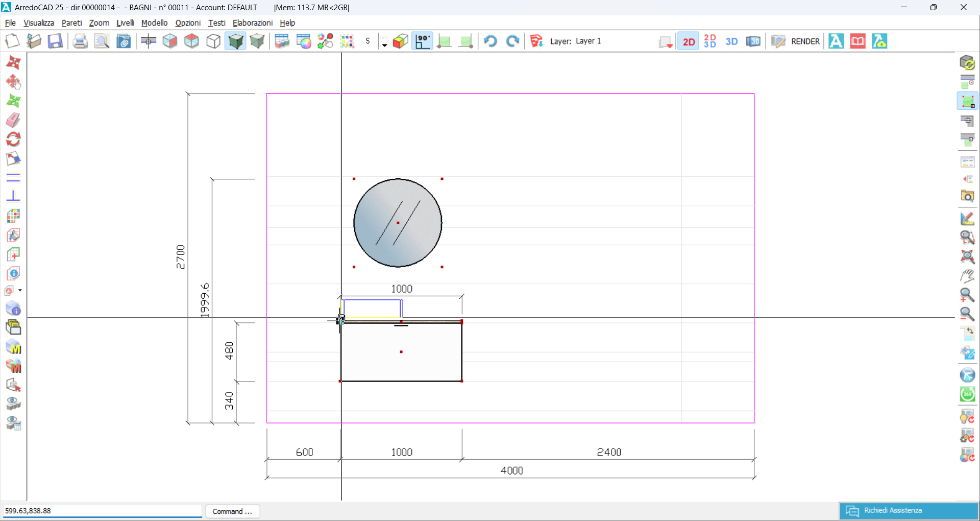This screenshot has height=521, width=980.
Task: Open print preview magnifier icon
Action: point(102,41)
